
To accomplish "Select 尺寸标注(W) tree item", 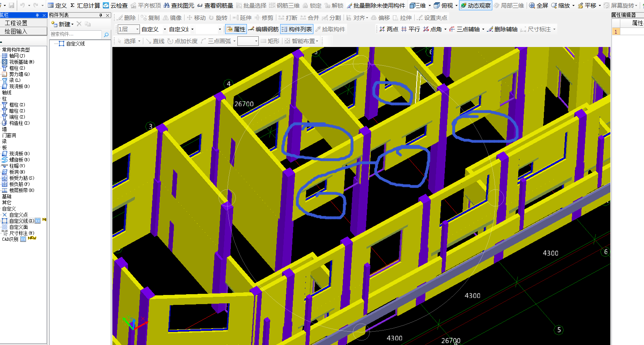I will [18, 233].
